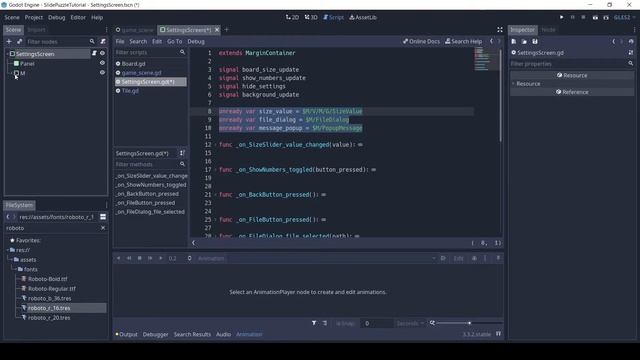
Task: Clear the roboto search in FileSystem
Action: [x=103, y=228]
